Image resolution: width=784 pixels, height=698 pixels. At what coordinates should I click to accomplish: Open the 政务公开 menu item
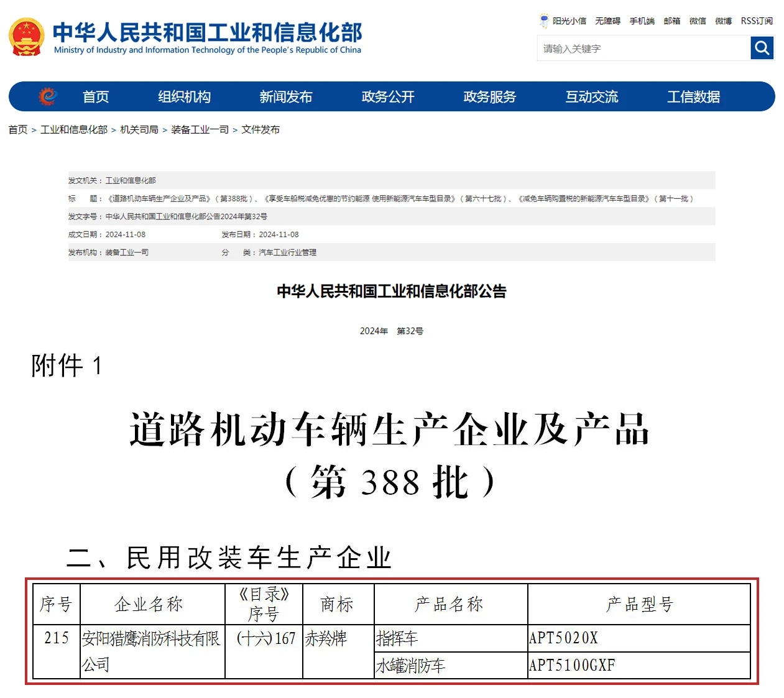pyautogui.click(x=387, y=97)
